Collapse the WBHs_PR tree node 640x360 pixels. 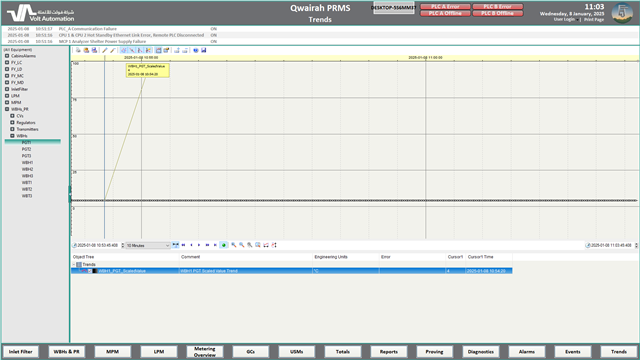7,109
